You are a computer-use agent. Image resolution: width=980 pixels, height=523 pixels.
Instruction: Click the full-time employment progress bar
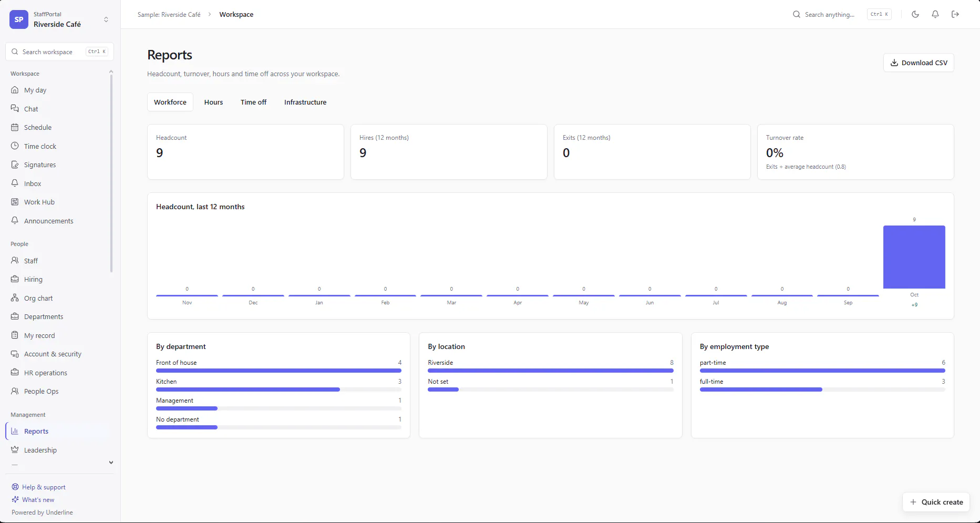click(x=822, y=389)
